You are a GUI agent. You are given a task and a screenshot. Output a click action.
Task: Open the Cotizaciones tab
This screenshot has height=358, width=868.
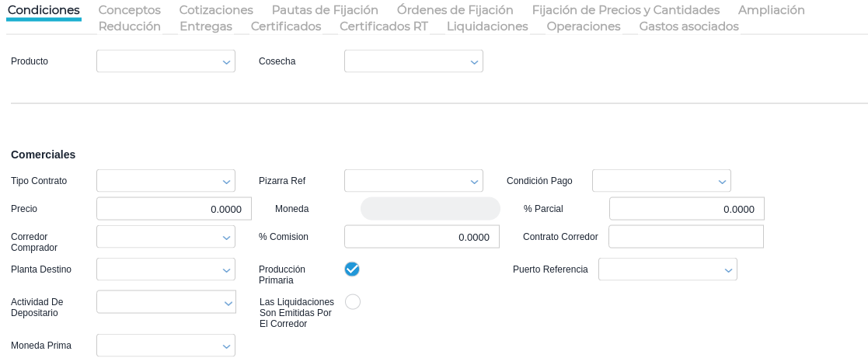coord(216,10)
